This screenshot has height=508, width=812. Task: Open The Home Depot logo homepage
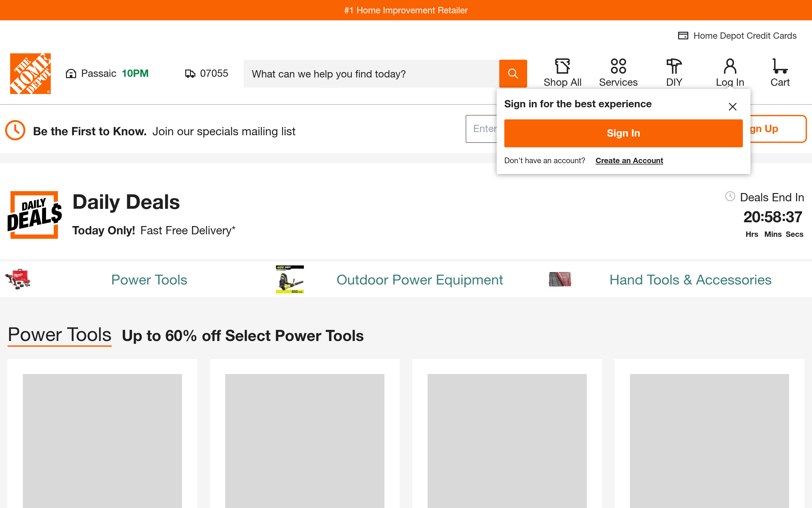(x=30, y=74)
